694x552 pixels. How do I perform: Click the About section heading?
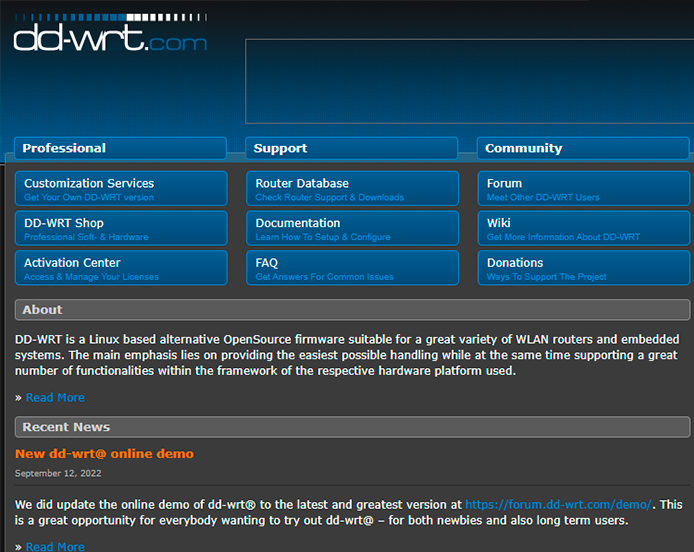[x=352, y=310]
